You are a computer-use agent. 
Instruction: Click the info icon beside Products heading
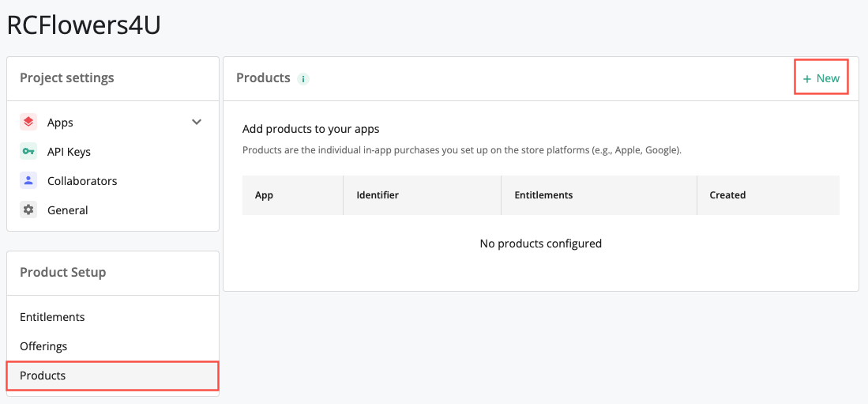(x=303, y=79)
